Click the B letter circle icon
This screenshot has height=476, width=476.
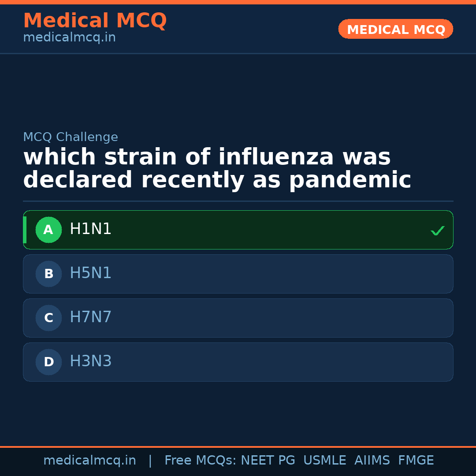pyautogui.click(x=48, y=274)
